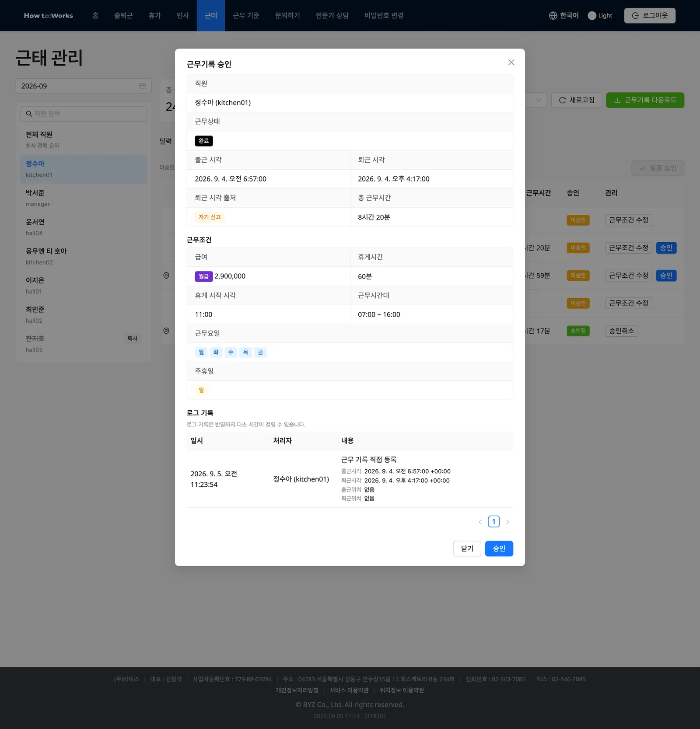Select page 1 in log pagination
This screenshot has height=729, width=700.
tap(493, 521)
